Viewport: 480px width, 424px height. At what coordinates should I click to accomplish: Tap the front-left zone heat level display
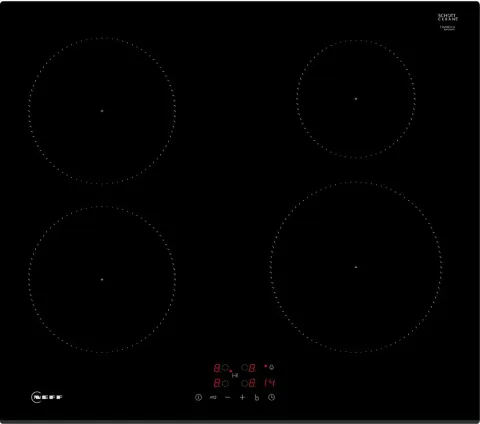pos(217,383)
